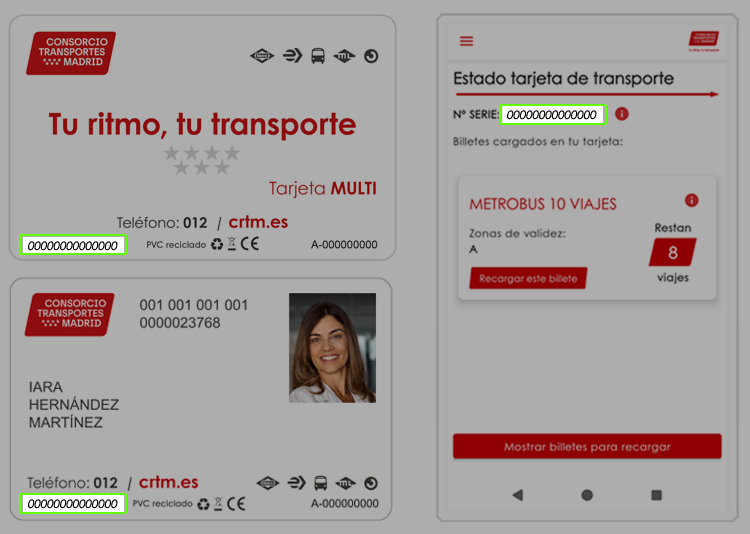750x534 pixels.
Task: Click A-000000000 code on personal card
Action: pos(344,503)
